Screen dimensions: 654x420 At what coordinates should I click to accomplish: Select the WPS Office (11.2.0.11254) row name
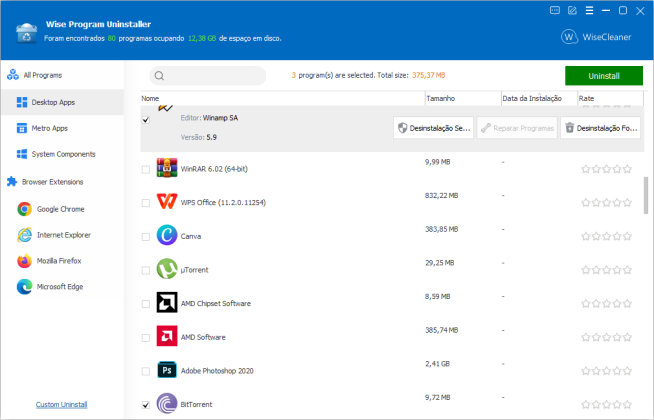(x=223, y=203)
